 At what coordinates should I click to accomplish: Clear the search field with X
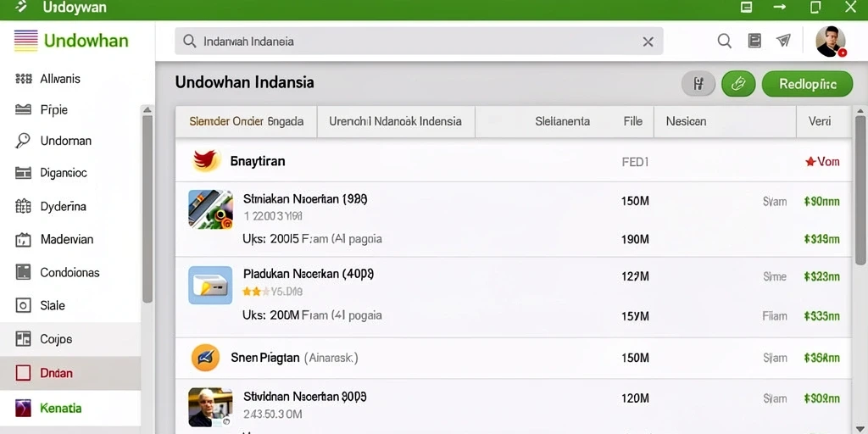pyautogui.click(x=648, y=42)
